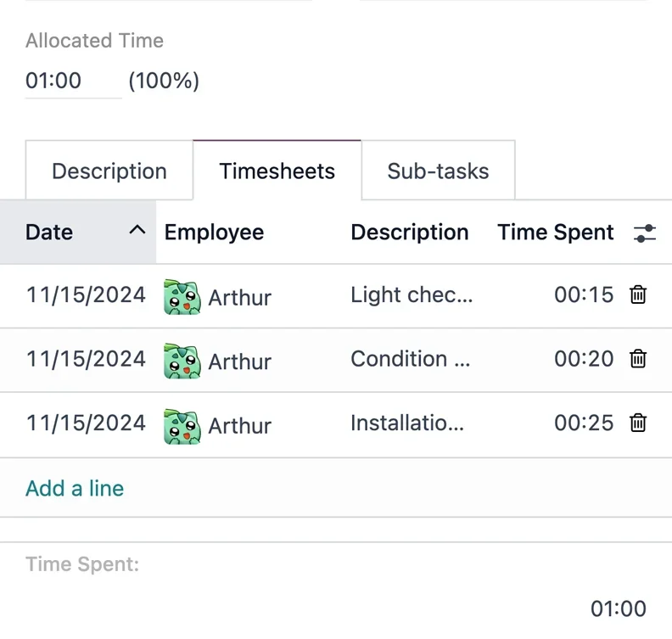Click Arthur's avatar in third row
672x639 pixels.
point(182,425)
